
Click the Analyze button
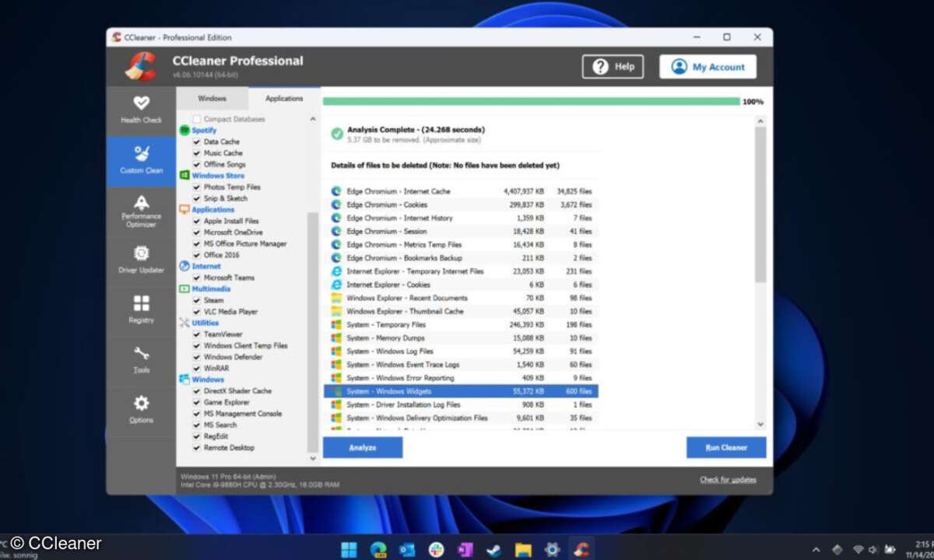pos(363,448)
